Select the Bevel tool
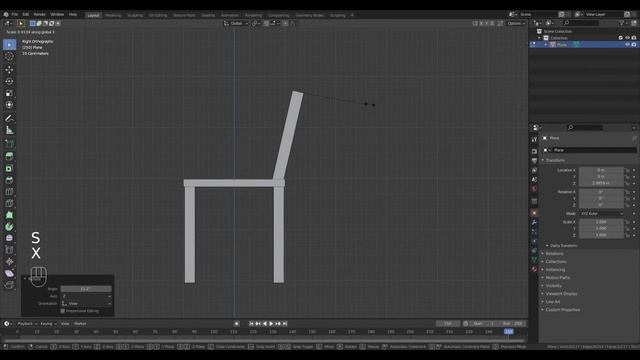Image resolution: width=640 pixels, height=360 pixels. [x=9, y=180]
